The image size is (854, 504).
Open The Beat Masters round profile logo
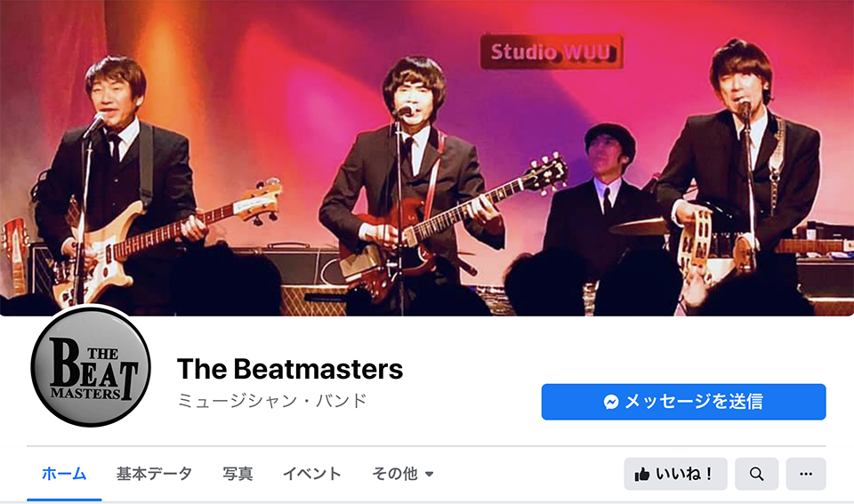pos(91,366)
